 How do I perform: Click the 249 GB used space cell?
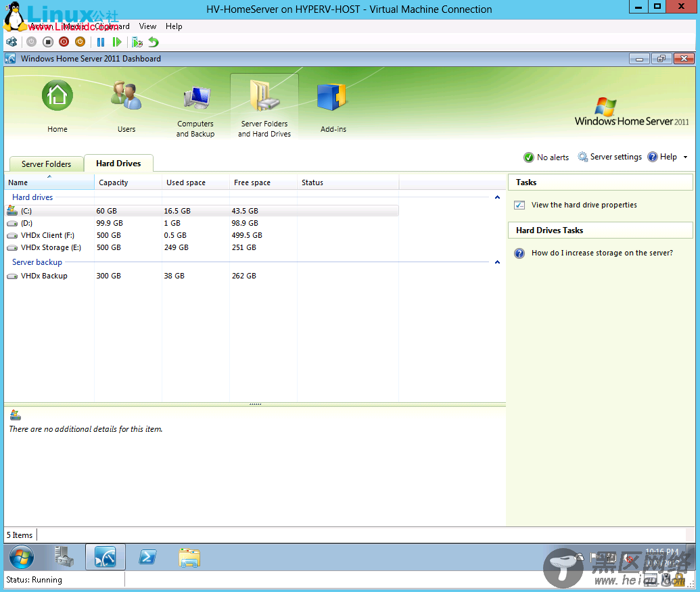click(x=177, y=247)
